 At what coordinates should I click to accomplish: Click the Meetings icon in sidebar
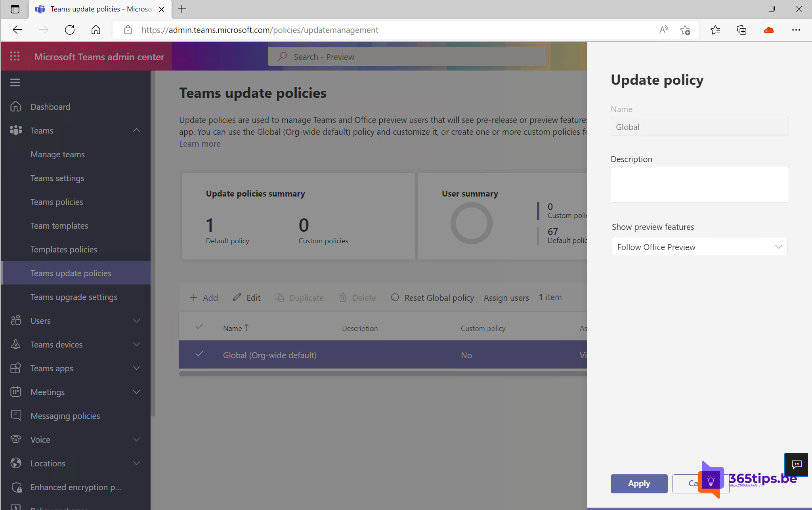click(16, 391)
